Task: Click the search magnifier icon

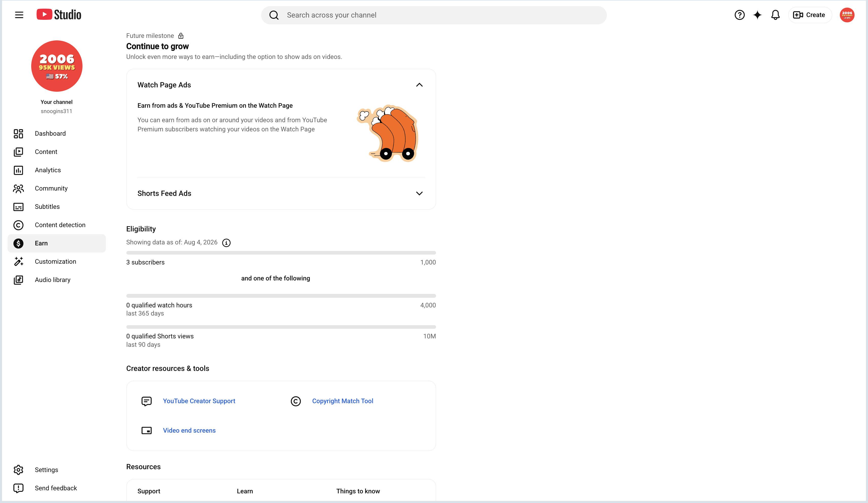Action: point(274,15)
